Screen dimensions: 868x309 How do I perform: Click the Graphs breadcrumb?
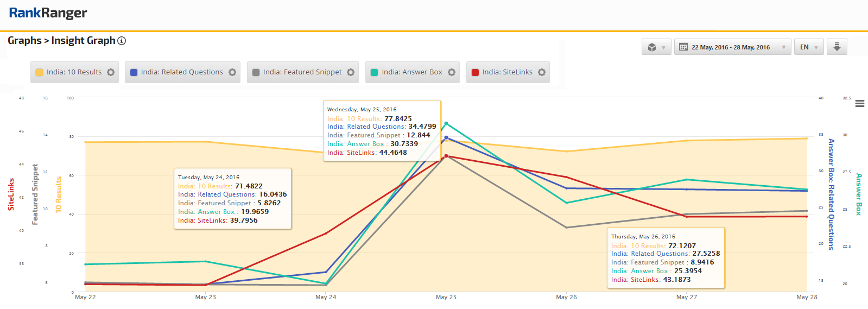coord(24,41)
